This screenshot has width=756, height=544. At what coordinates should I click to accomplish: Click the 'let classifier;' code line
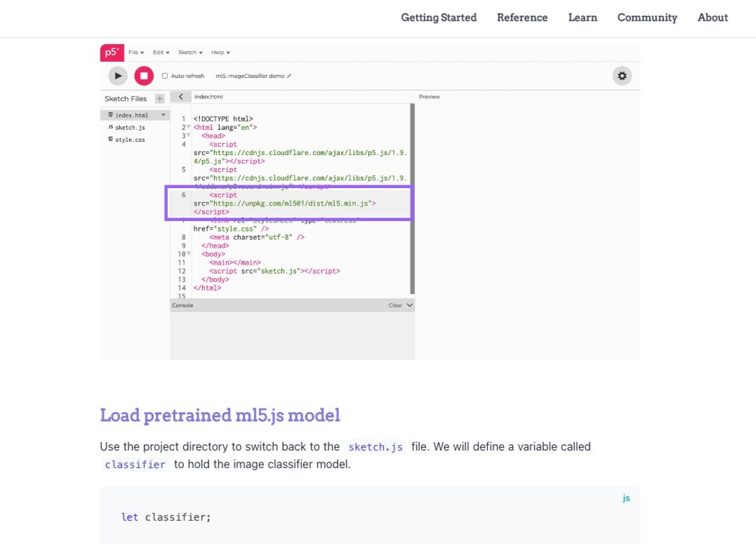click(x=166, y=517)
